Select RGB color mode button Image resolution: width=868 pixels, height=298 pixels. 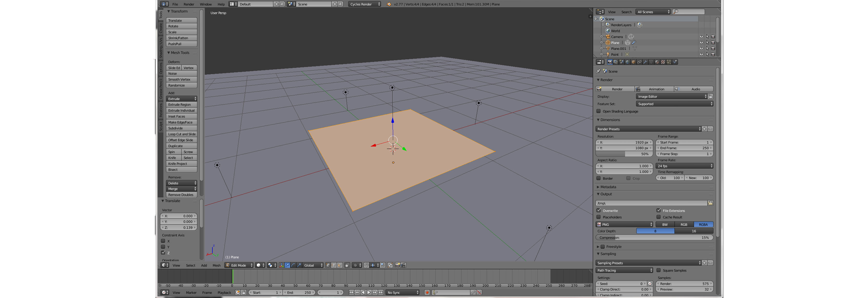click(684, 225)
